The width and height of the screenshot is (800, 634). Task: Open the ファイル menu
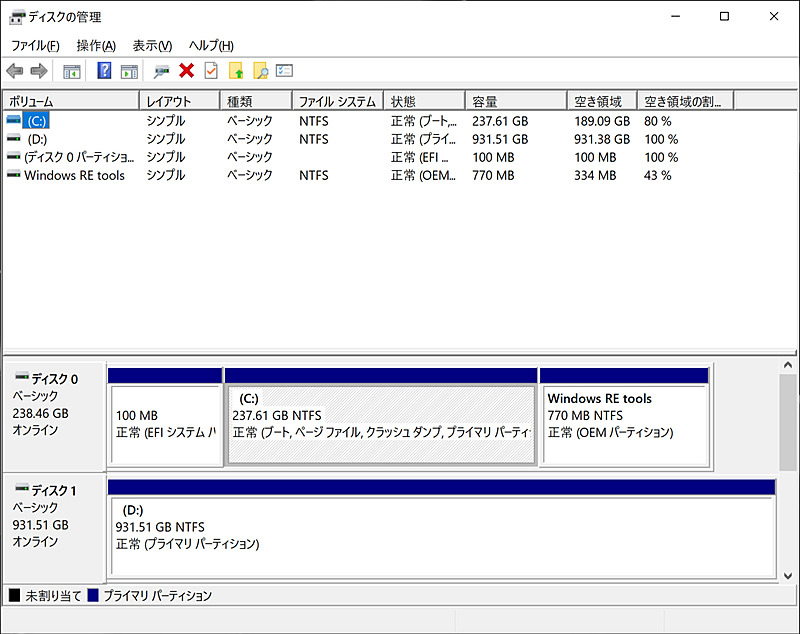click(33, 45)
